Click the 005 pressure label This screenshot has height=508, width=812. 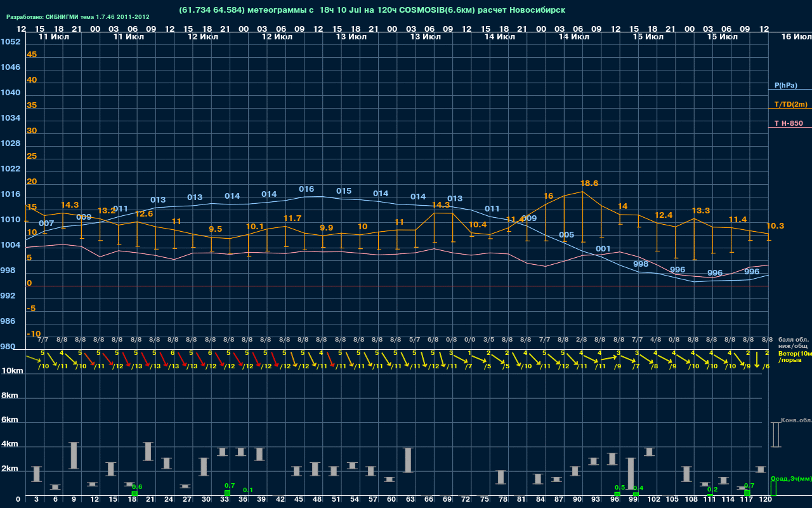point(566,235)
